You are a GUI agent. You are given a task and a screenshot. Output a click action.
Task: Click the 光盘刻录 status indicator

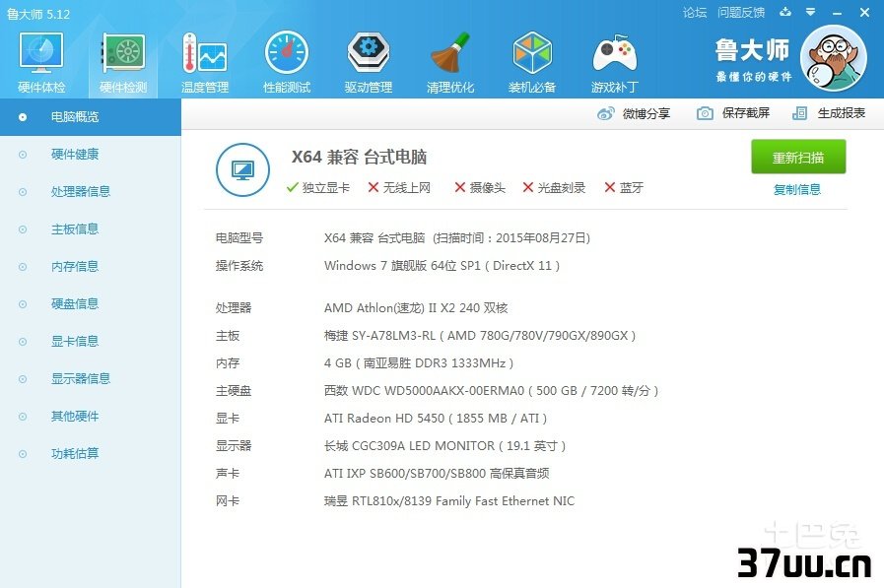554,187
